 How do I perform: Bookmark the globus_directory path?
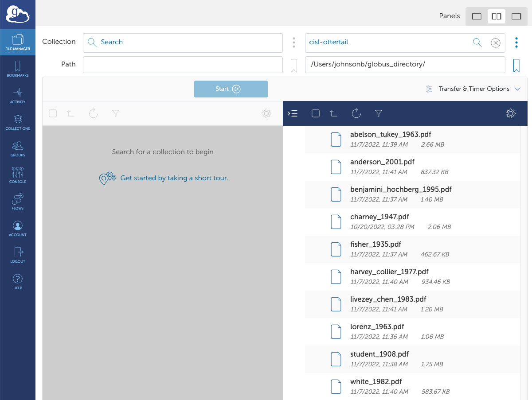coord(516,66)
